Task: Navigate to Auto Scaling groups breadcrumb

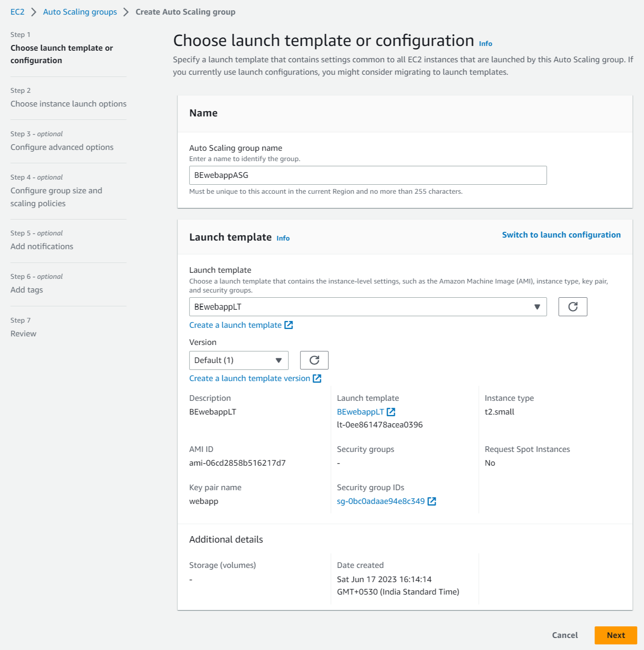Action: (x=80, y=12)
